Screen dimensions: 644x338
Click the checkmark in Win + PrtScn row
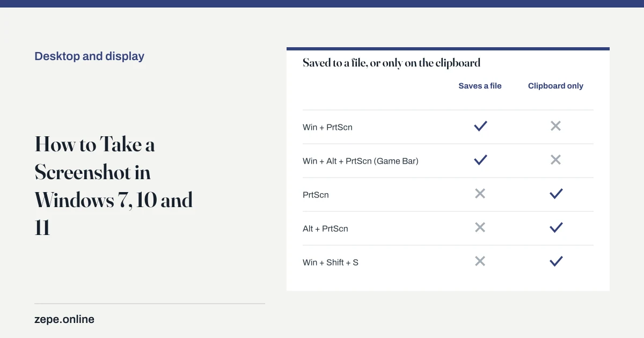[x=480, y=126]
